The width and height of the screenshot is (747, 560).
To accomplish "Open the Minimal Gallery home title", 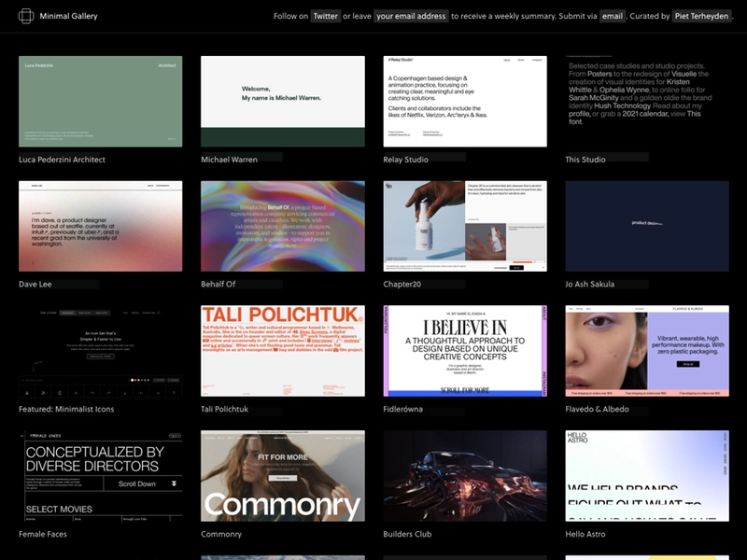I will (x=68, y=16).
